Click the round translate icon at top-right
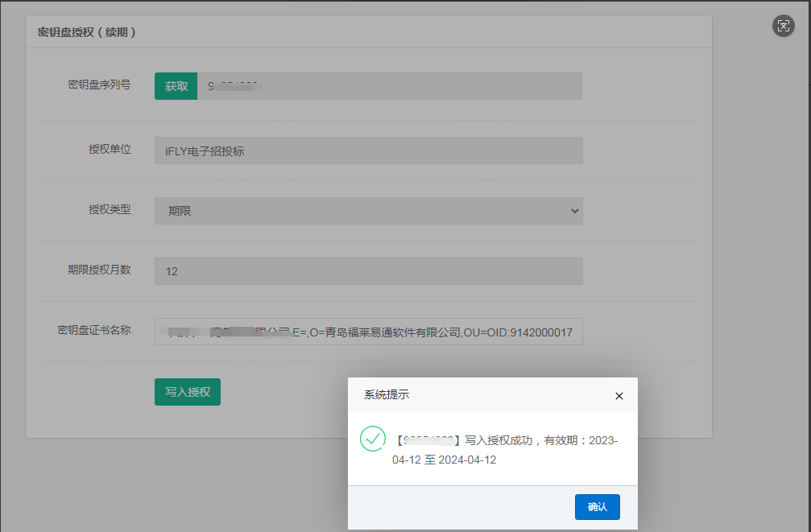 tap(783, 26)
